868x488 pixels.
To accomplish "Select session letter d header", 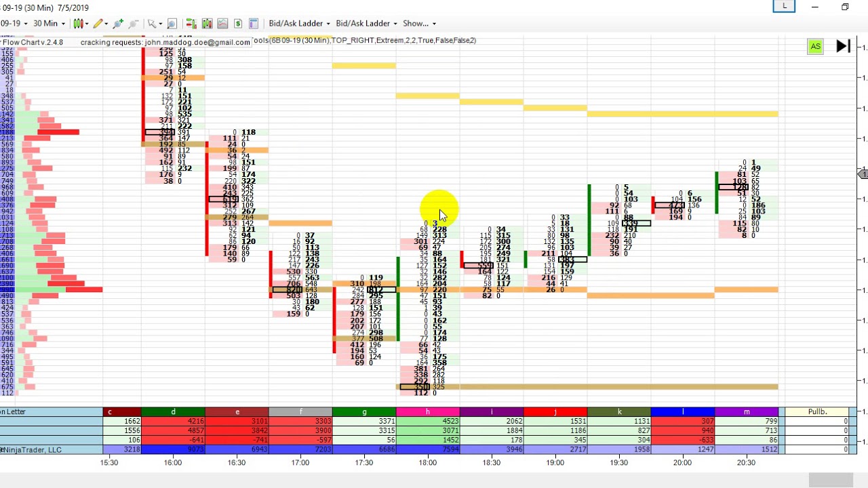I will click(x=173, y=412).
